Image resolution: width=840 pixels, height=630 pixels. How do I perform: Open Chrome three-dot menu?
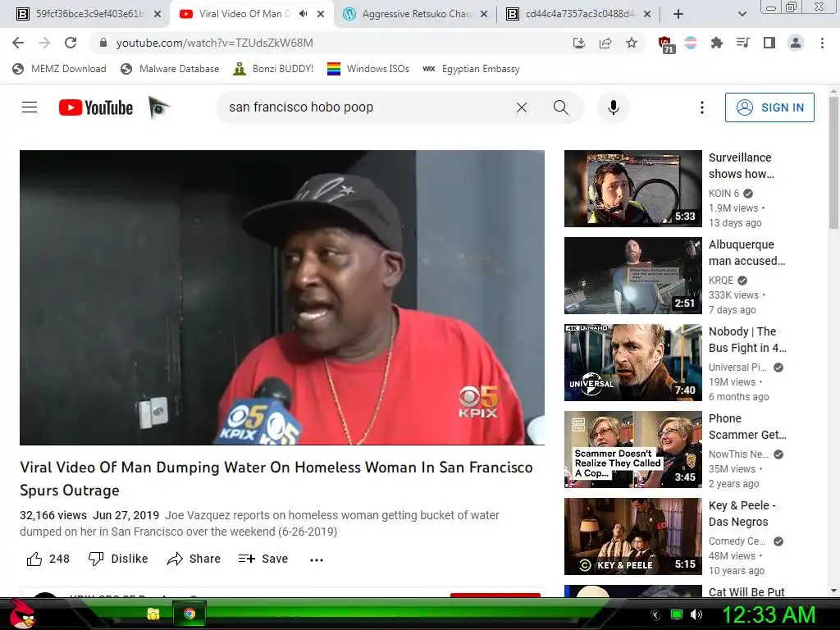tap(822, 43)
